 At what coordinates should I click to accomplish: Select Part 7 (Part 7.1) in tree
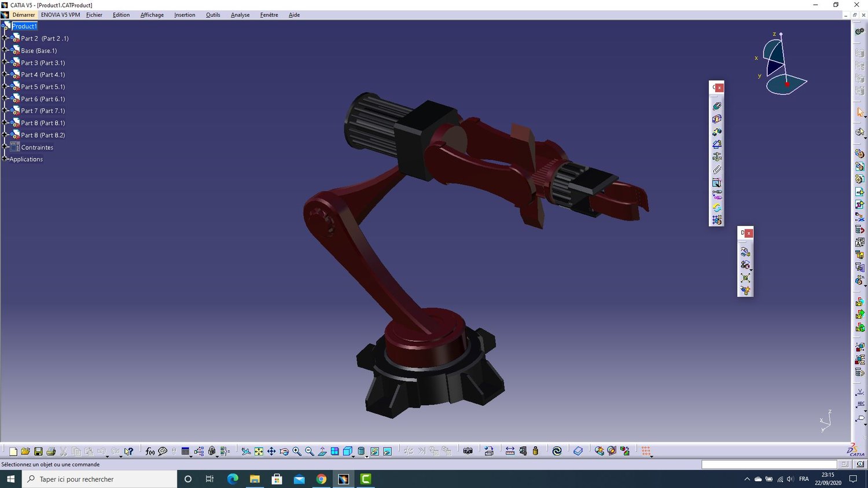[x=43, y=111]
